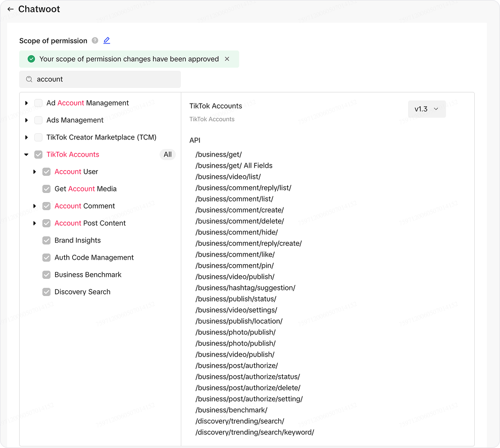
Task: Expand the Ads Management node
Action: [26, 120]
